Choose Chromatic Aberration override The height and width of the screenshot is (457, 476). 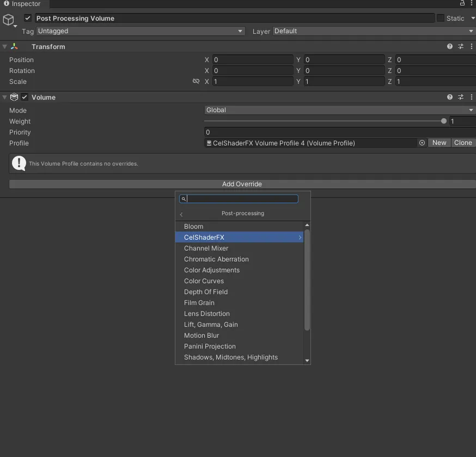pos(239,260)
